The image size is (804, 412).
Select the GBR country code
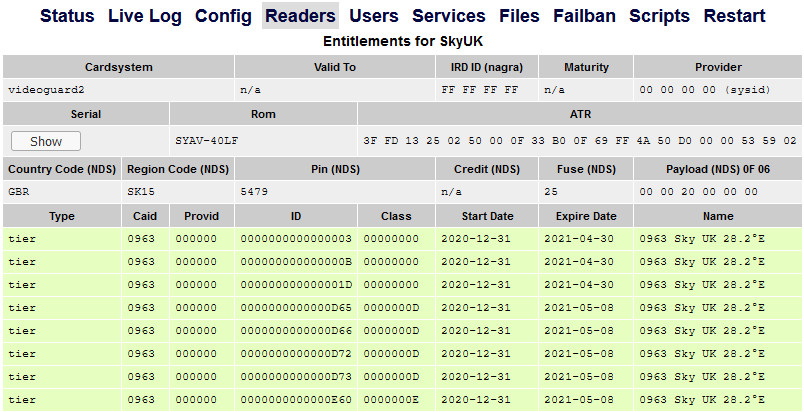tap(19, 192)
